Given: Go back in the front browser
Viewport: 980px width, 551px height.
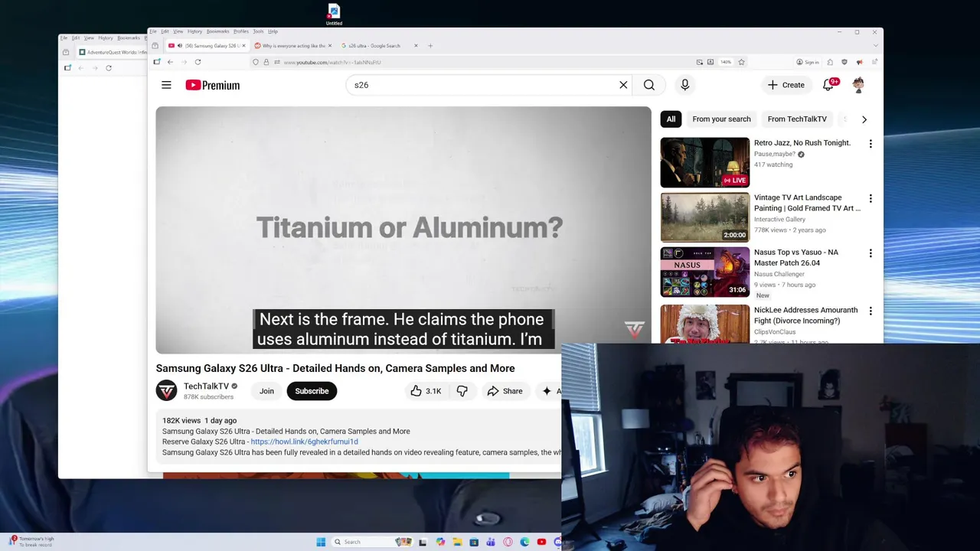Looking at the screenshot, I should click(170, 62).
